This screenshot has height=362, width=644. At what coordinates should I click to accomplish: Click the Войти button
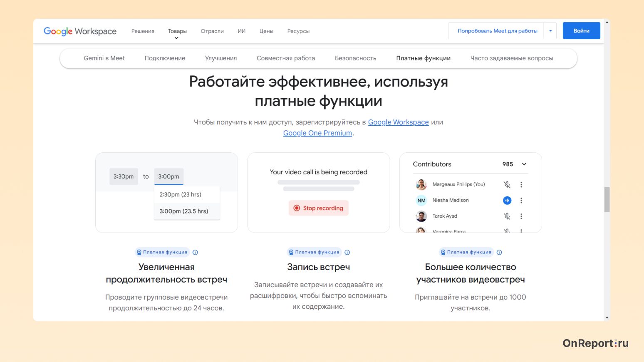[582, 31]
